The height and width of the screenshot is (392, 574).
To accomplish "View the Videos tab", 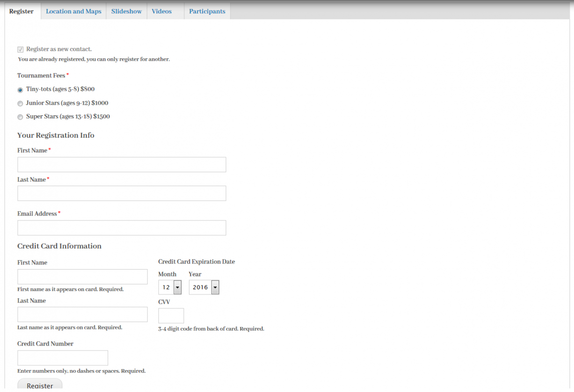I will tap(161, 11).
